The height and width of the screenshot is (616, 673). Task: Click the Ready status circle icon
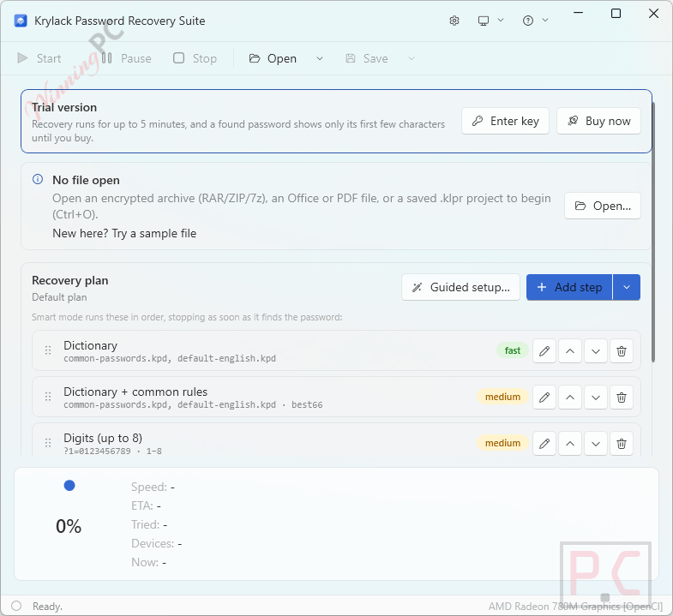(x=16, y=606)
